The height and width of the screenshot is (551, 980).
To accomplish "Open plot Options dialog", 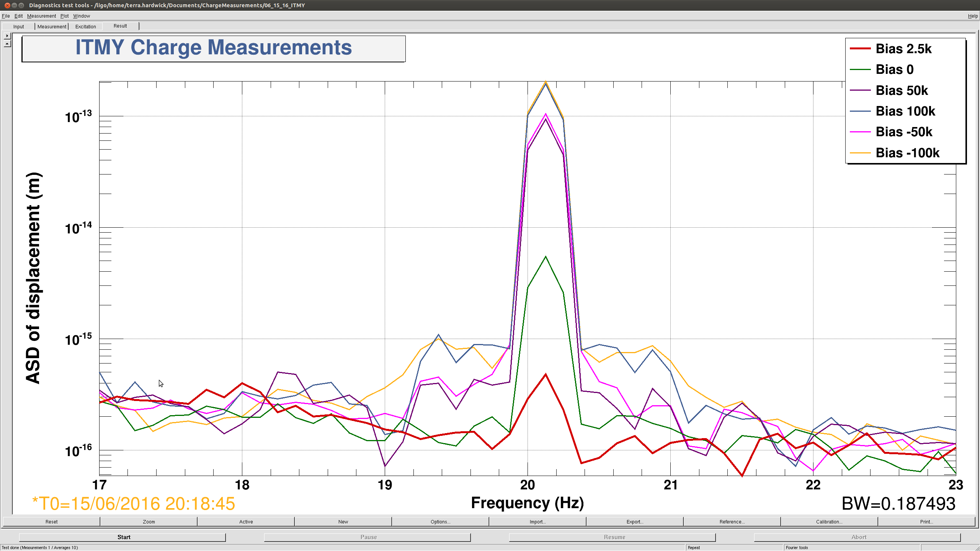I will 440,522.
